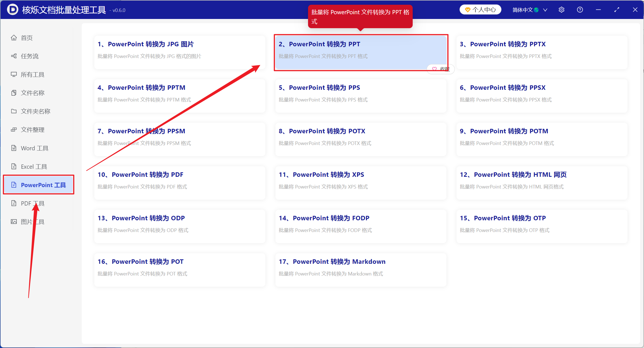Image resolution: width=644 pixels, height=348 pixels.
Task: Open PDF 工具 sidebar item
Action: 39,203
